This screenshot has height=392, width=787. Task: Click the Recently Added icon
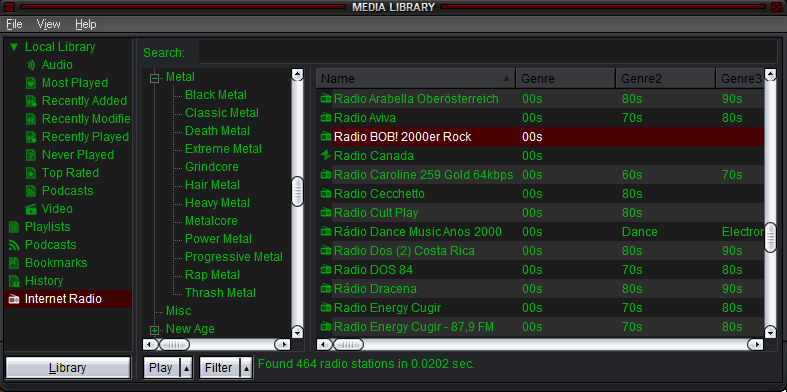coord(31,101)
